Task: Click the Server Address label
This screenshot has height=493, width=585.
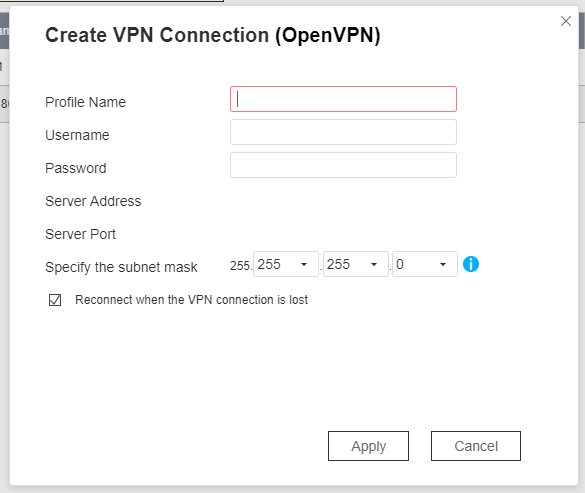Action: coord(93,201)
